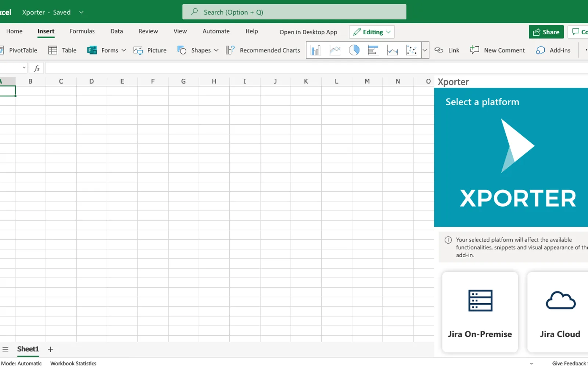Insert a Picture
Image resolution: width=588 pixels, height=368 pixels.
(x=150, y=50)
